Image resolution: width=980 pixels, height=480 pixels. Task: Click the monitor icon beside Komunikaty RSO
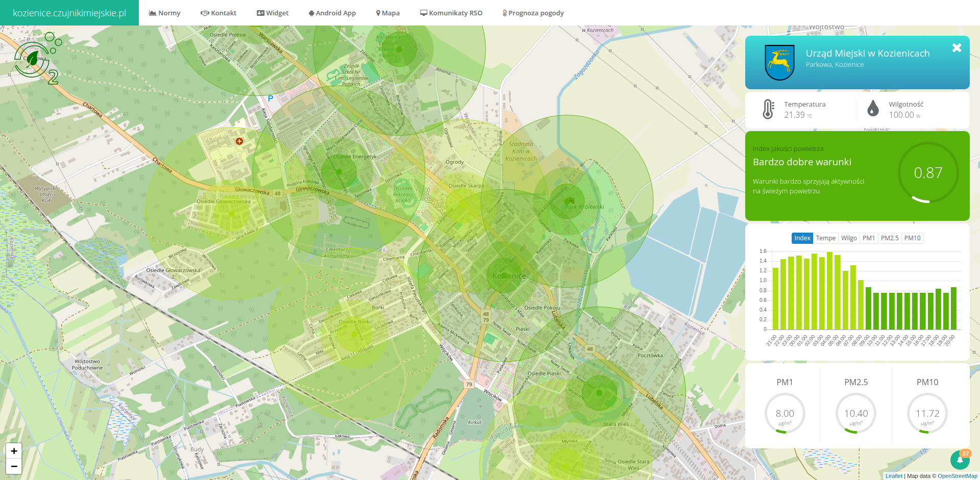pos(424,13)
